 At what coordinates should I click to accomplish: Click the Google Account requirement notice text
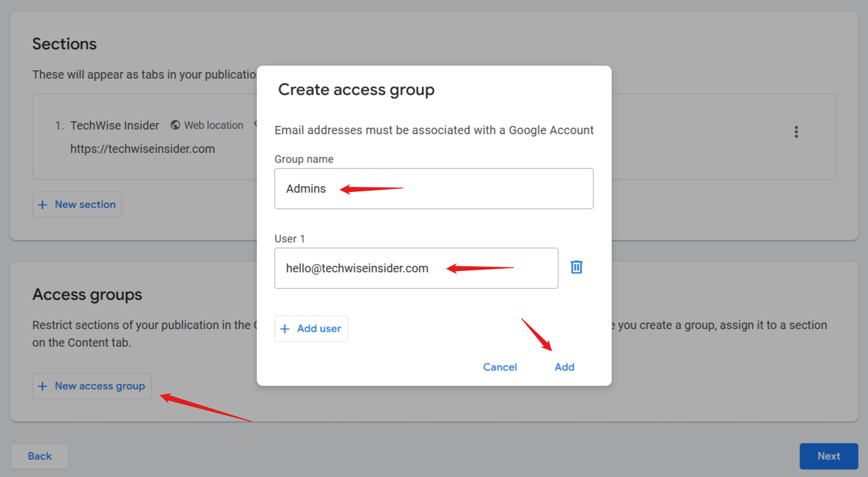pos(434,130)
